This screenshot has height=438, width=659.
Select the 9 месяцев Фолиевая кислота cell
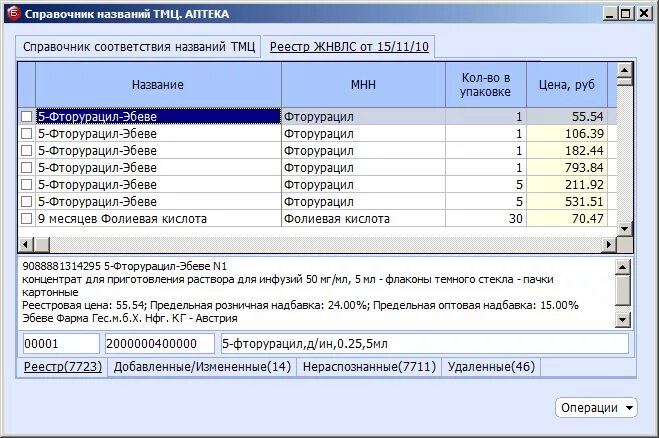158,219
